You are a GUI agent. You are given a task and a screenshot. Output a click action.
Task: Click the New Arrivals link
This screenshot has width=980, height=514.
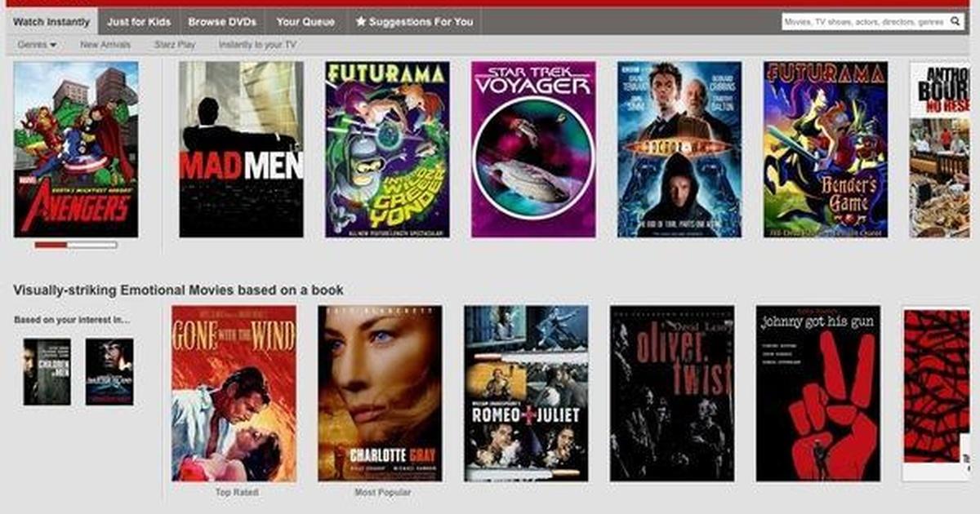pyautogui.click(x=105, y=45)
